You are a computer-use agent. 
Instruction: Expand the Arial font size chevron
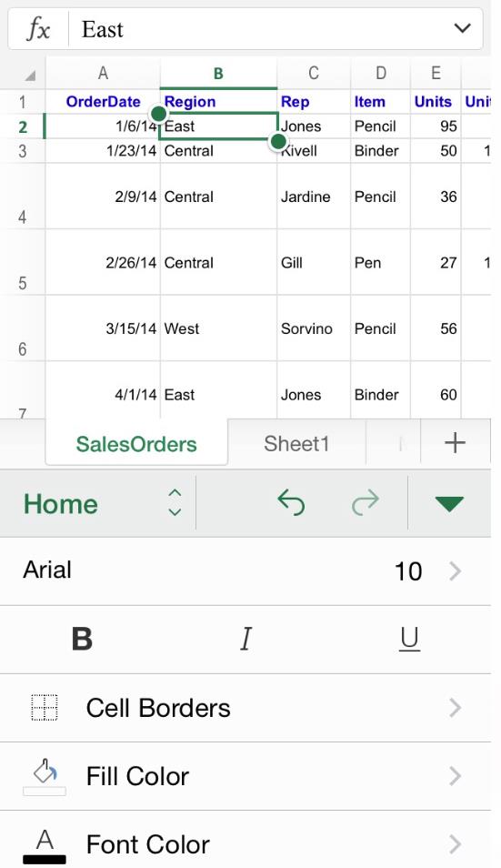pyautogui.click(x=456, y=571)
